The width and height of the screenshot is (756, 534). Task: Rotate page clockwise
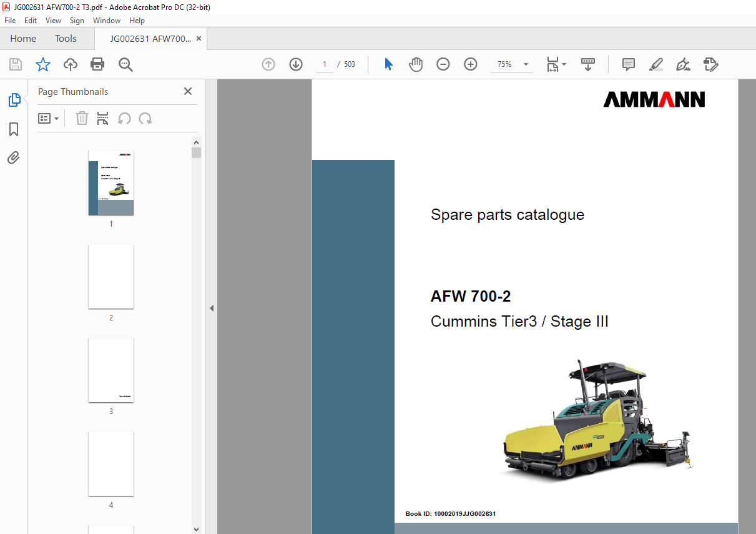point(145,118)
